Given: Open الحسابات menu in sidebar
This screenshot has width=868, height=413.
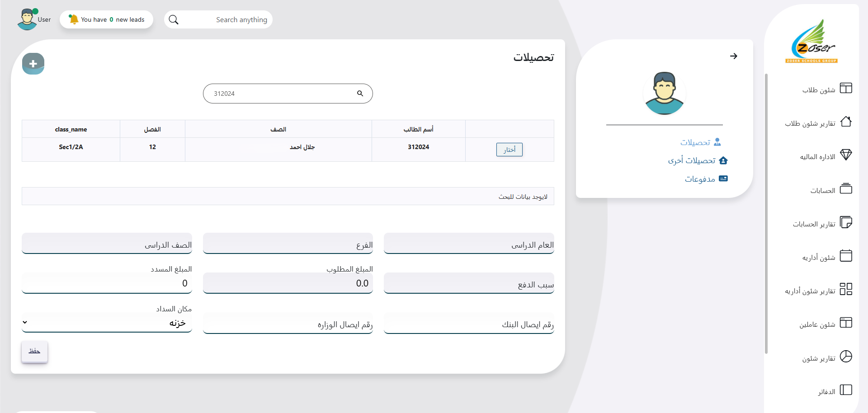Looking at the screenshot, I should [x=822, y=191].
